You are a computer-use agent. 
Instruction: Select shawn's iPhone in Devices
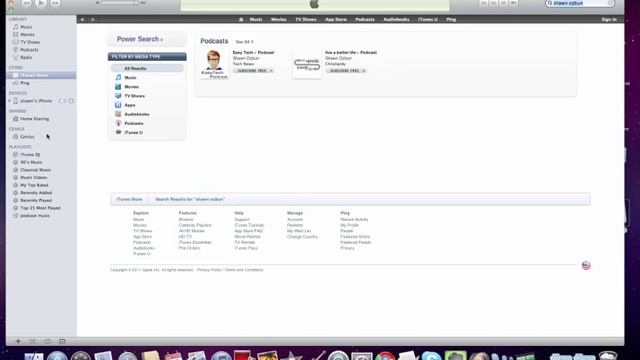(x=36, y=101)
